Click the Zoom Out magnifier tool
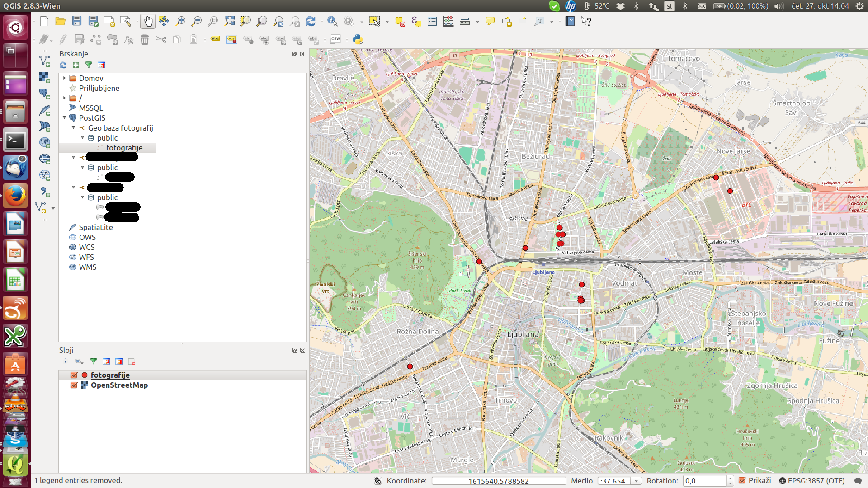The height and width of the screenshot is (488, 868). point(197,21)
